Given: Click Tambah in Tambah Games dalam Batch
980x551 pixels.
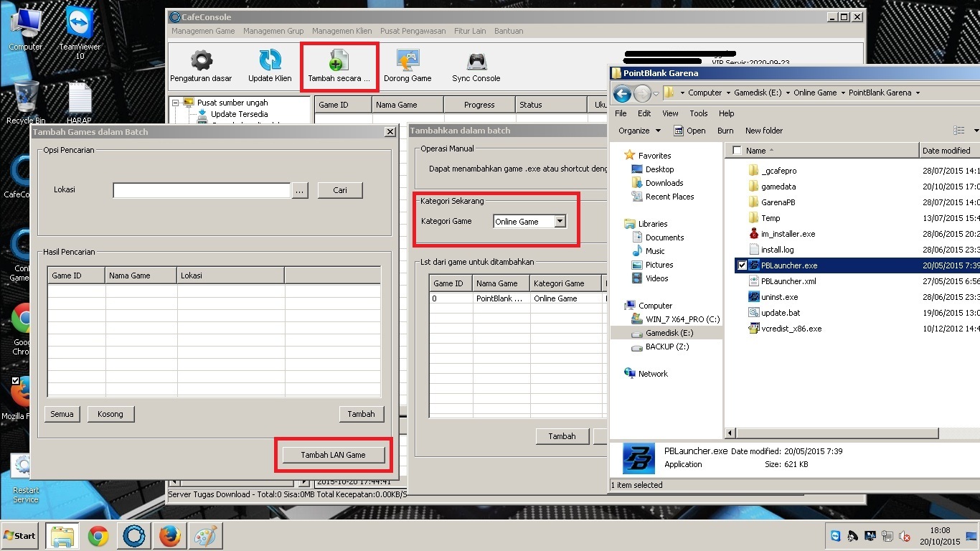Looking at the screenshot, I should coord(361,414).
